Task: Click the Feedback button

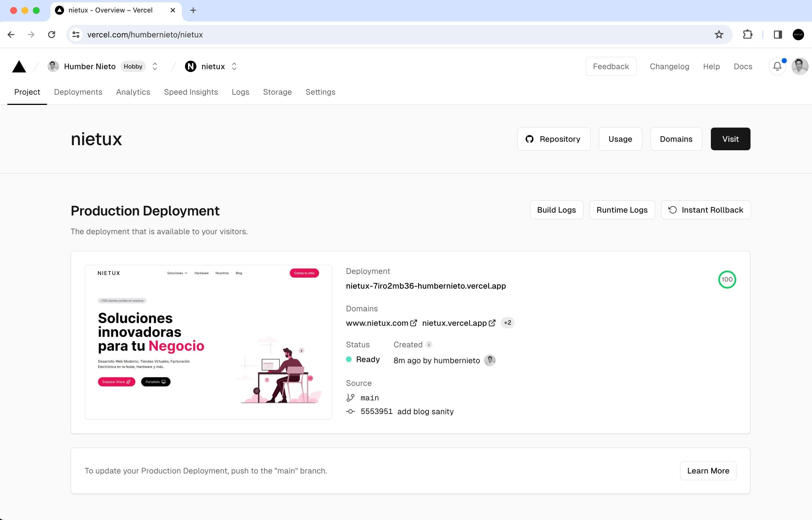Action: coord(611,67)
